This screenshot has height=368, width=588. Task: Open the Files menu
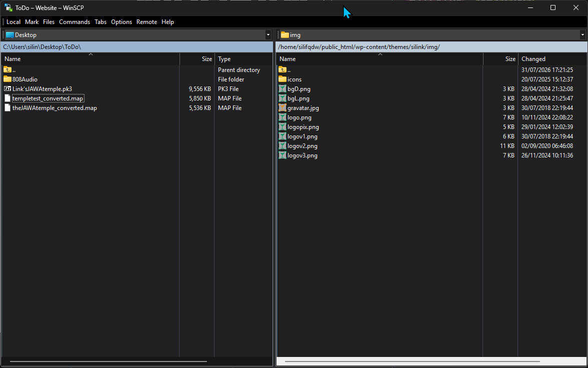click(x=49, y=22)
